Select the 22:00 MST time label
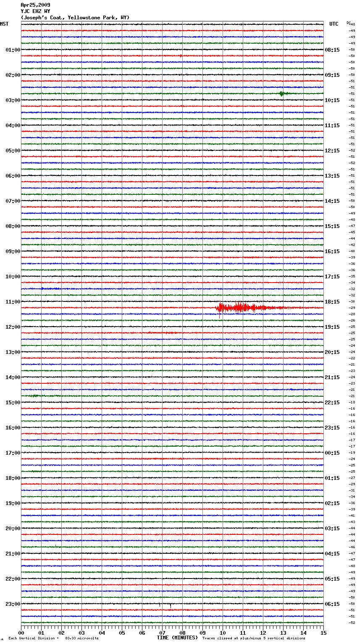 coord(13,579)
